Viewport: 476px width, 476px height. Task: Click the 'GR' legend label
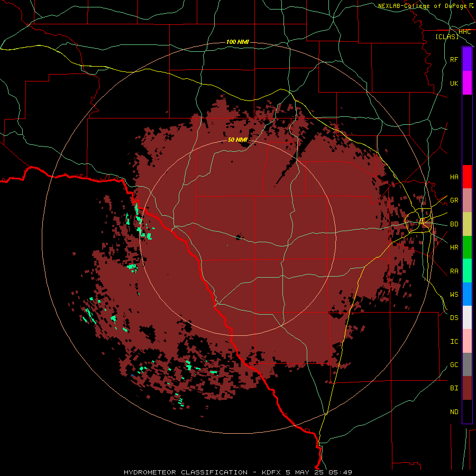454,200
